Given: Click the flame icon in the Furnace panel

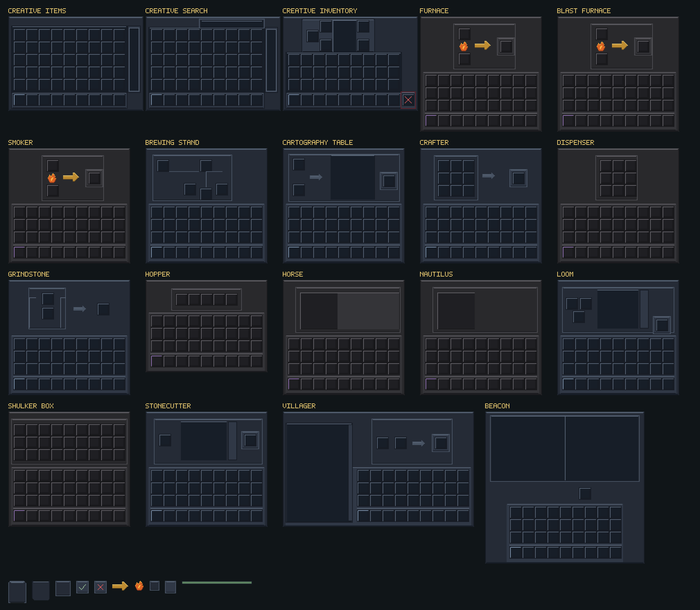Looking at the screenshot, I should click(x=464, y=46).
